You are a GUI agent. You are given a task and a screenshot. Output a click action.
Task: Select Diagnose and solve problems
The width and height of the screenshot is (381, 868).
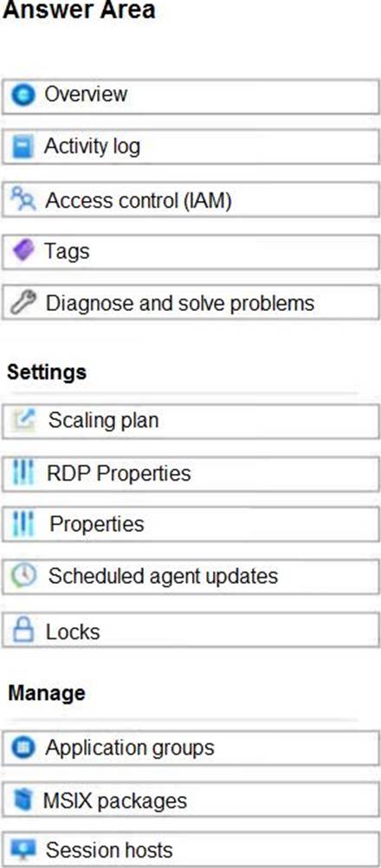190,303
